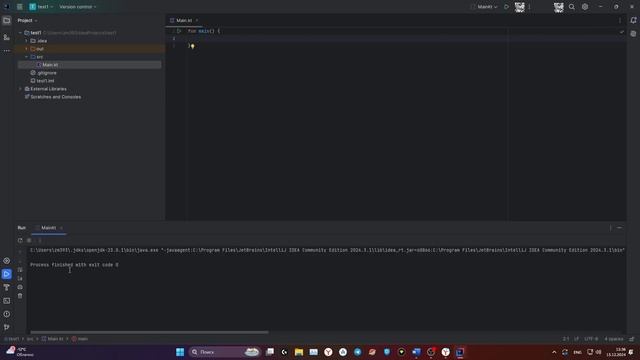Screen dimensions: 640x360
Task: Open the MainKt run configuration dropdown
Action: click(484, 7)
